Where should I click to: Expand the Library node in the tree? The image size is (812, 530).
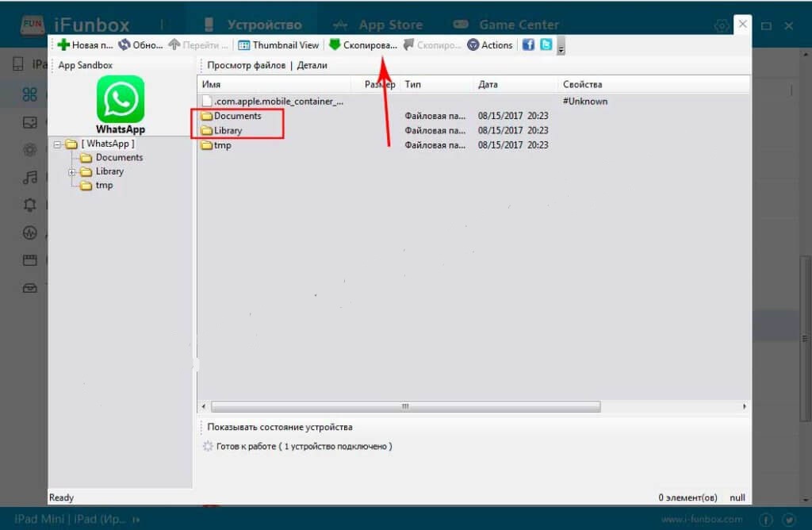click(72, 171)
